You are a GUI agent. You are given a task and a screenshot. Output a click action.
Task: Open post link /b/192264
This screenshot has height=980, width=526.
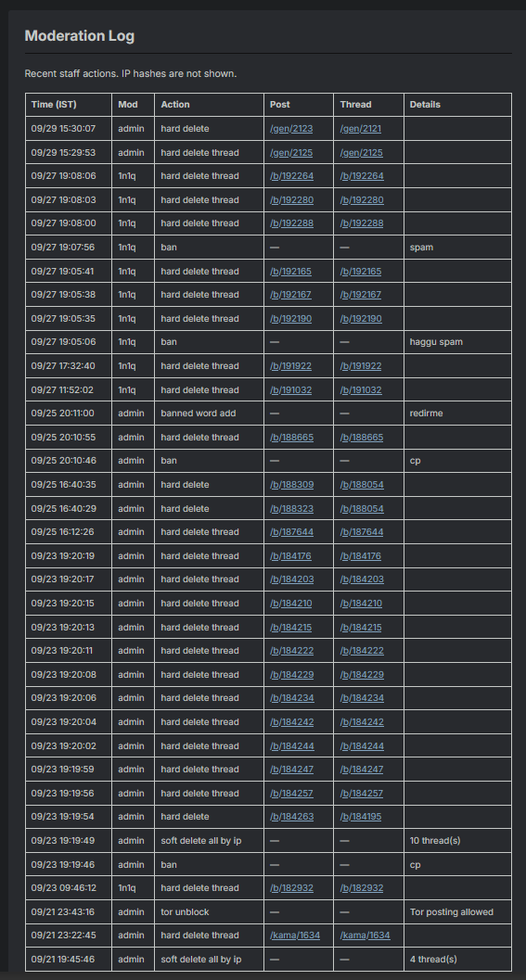coord(291,176)
